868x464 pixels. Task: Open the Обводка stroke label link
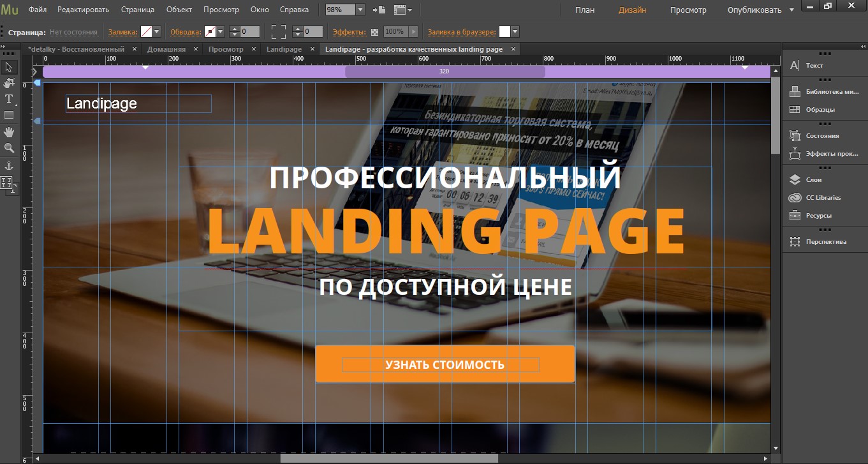click(186, 31)
